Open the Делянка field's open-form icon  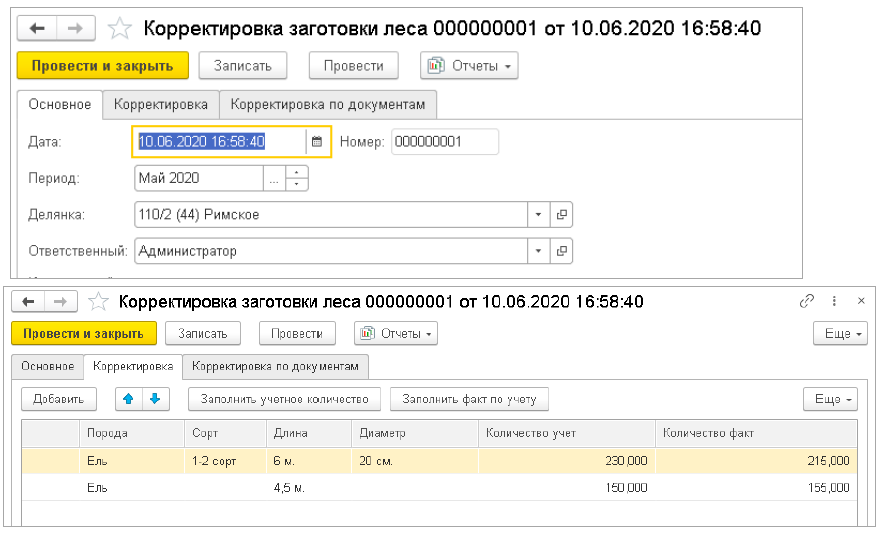(561, 214)
